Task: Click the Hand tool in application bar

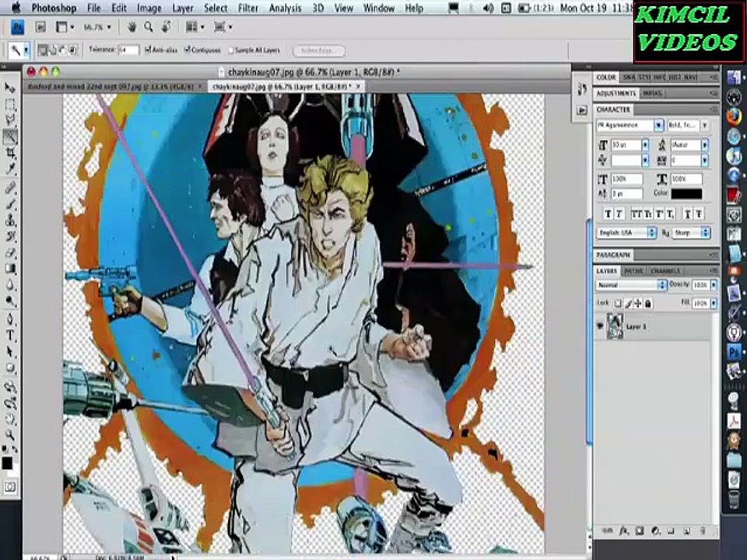Action: [132, 27]
